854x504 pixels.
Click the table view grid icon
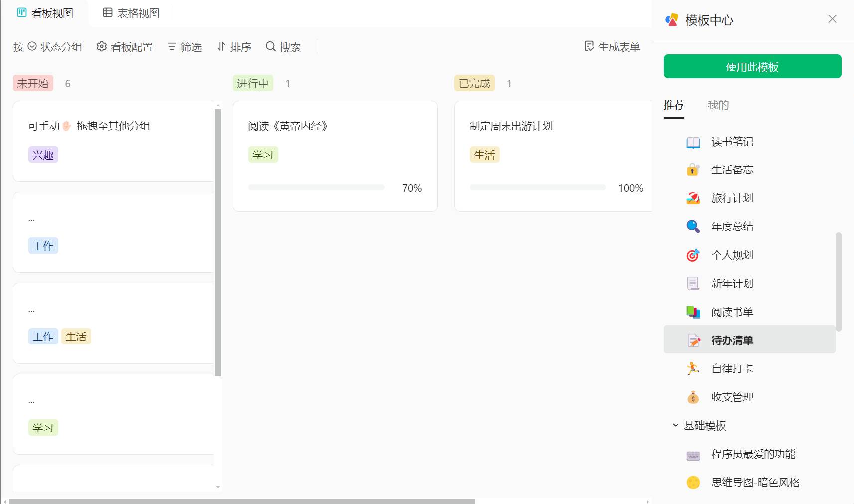[108, 13]
